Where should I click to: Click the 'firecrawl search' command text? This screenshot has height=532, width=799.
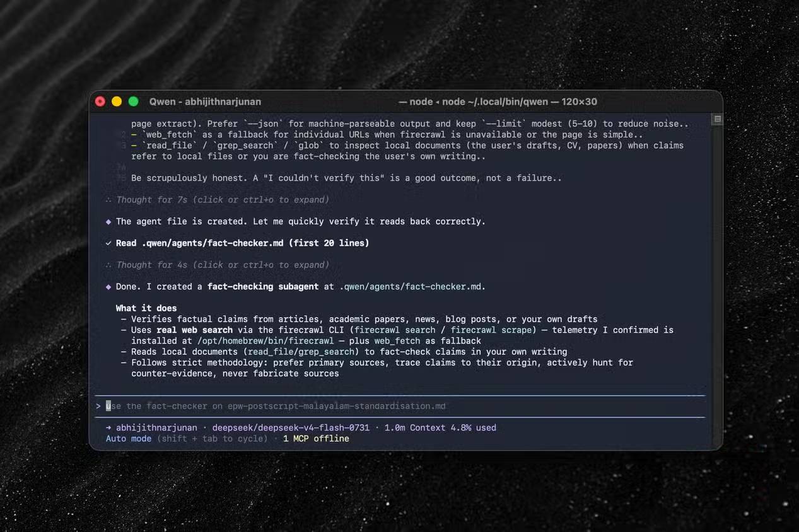click(395, 330)
